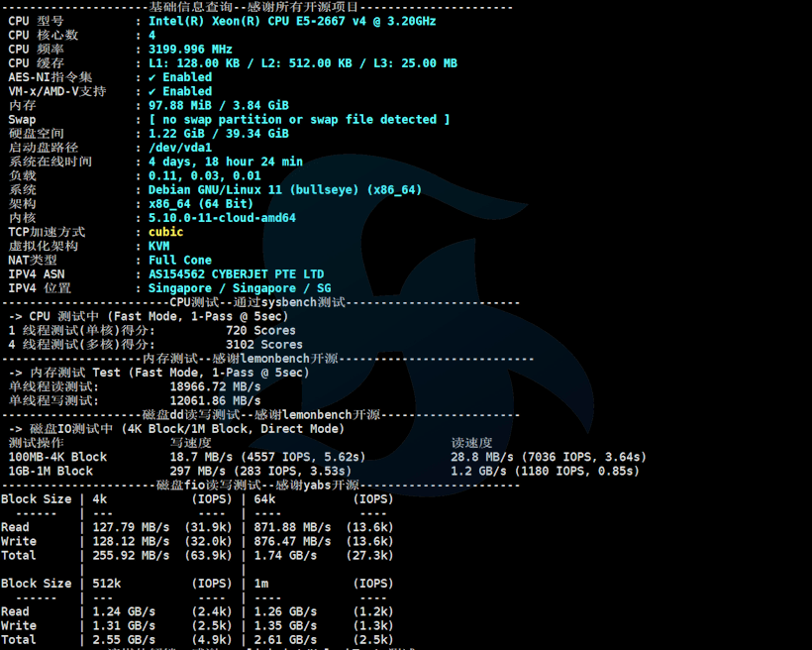Select the boot disk path /dev/vda1
The image size is (812, 650).
pos(179,148)
